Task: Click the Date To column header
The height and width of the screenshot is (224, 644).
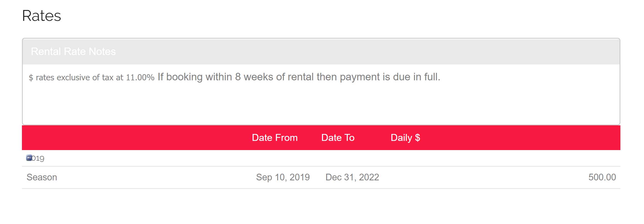Action: 338,138
